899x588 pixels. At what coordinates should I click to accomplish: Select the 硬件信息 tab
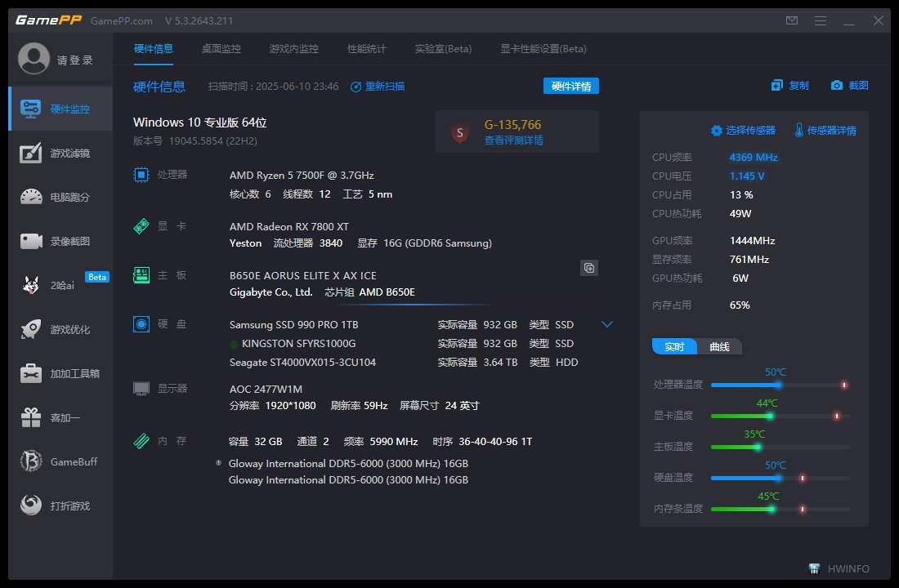(x=153, y=49)
